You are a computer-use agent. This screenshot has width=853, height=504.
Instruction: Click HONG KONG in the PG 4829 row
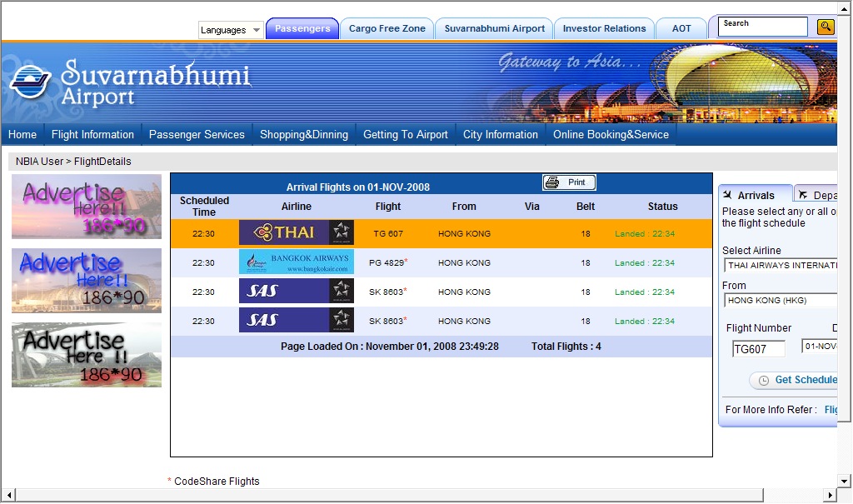point(464,263)
